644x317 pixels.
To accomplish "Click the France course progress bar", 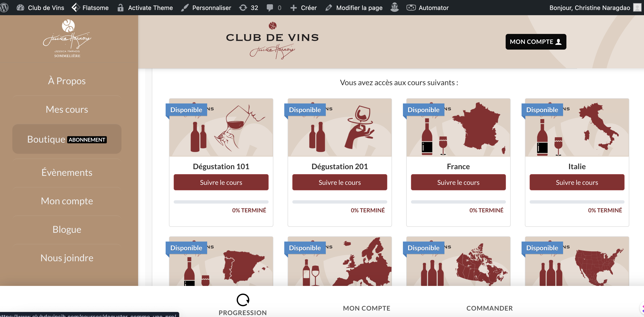I will click(x=458, y=202).
